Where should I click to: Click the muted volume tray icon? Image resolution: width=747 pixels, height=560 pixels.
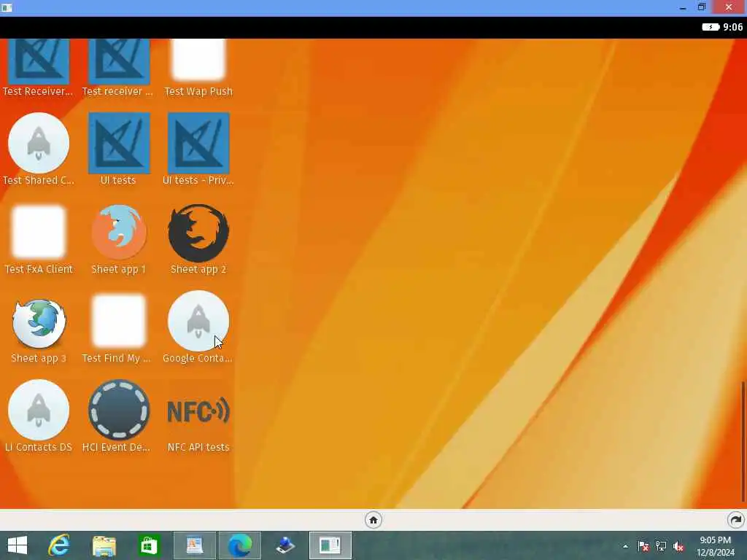tap(678, 546)
